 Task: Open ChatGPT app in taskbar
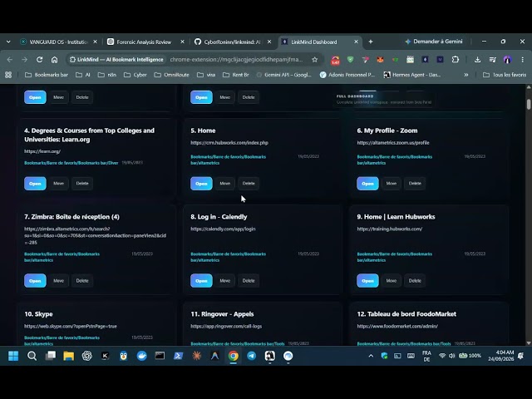[x=86, y=356]
